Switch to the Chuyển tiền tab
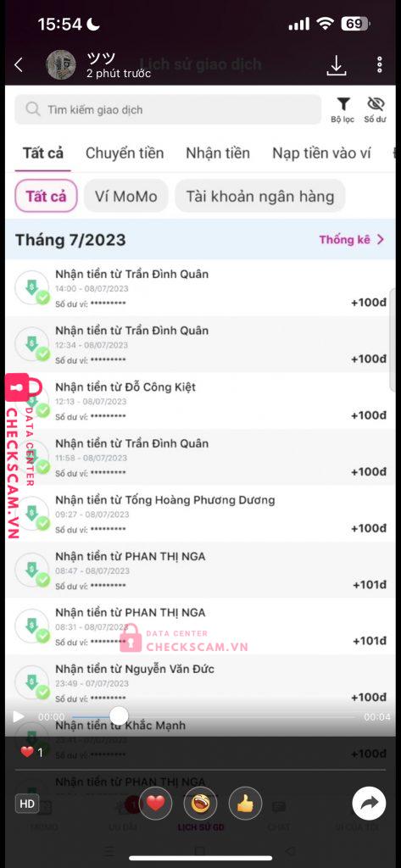 125,153
